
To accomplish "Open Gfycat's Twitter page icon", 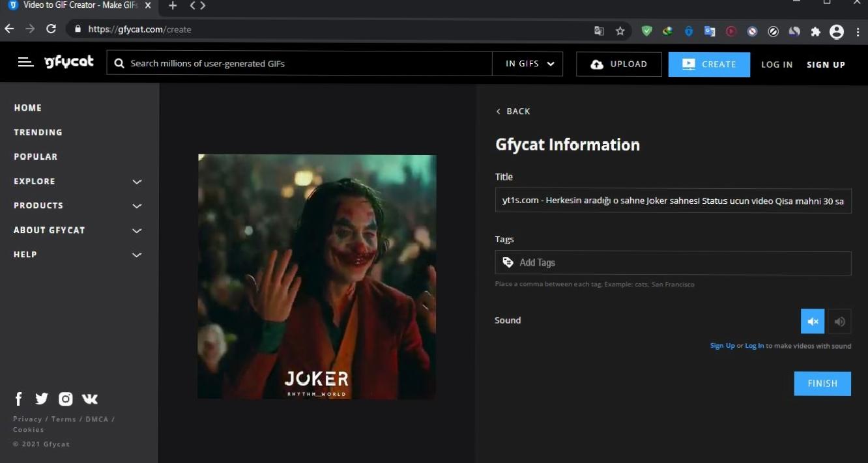I will tap(42, 399).
